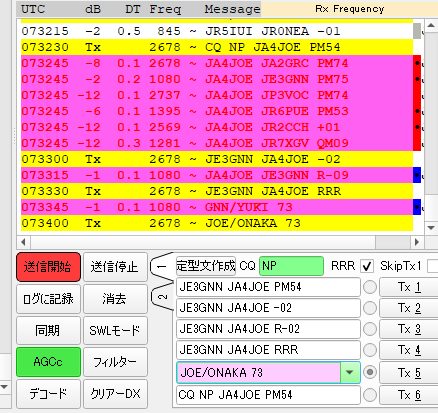Click the JE3GNN JA4JOE RRR message field
The image size is (438, 413).
[268, 350]
